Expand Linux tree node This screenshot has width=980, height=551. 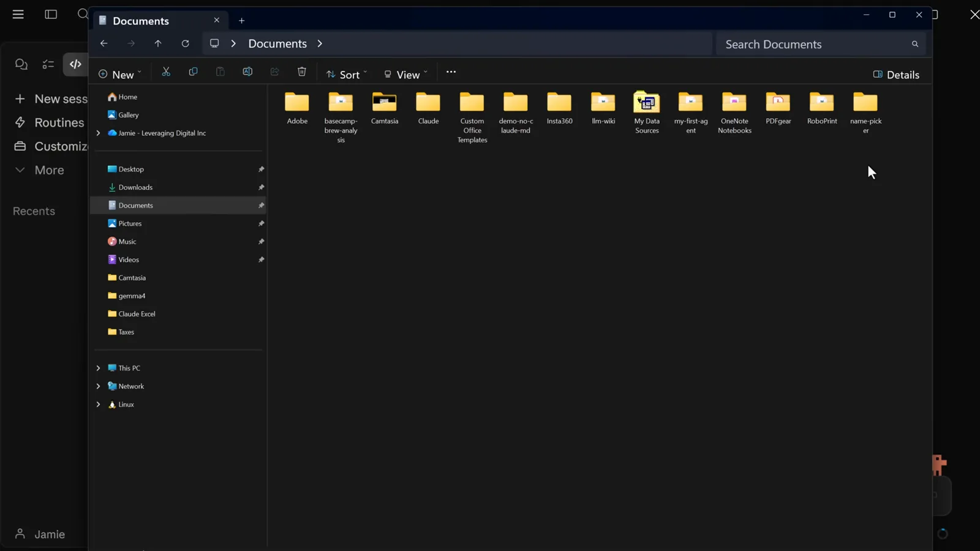click(98, 404)
